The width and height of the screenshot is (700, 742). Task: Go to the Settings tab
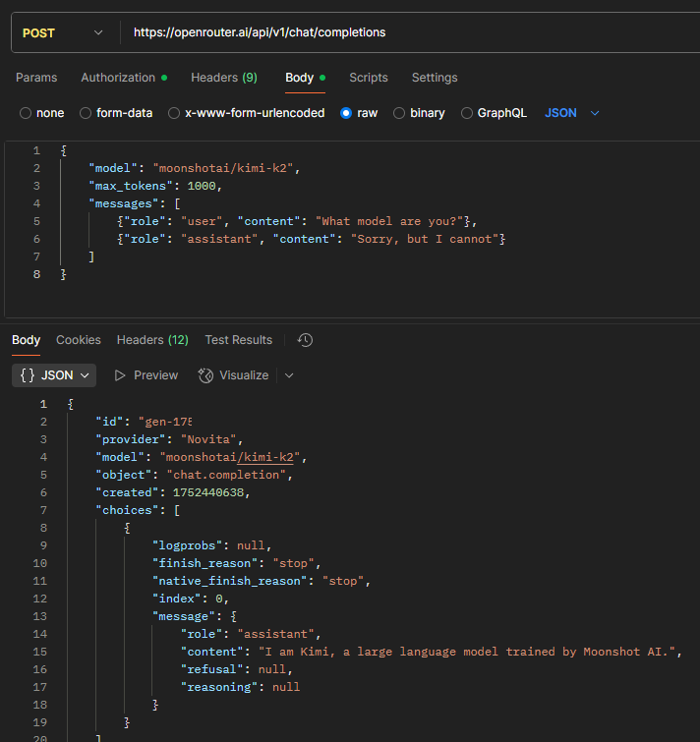(x=435, y=78)
